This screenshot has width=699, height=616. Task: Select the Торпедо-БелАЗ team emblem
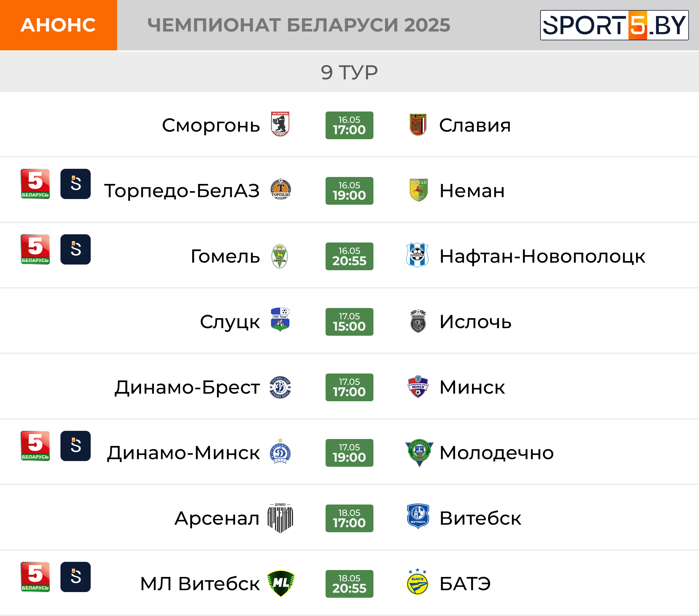coord(281,189)
